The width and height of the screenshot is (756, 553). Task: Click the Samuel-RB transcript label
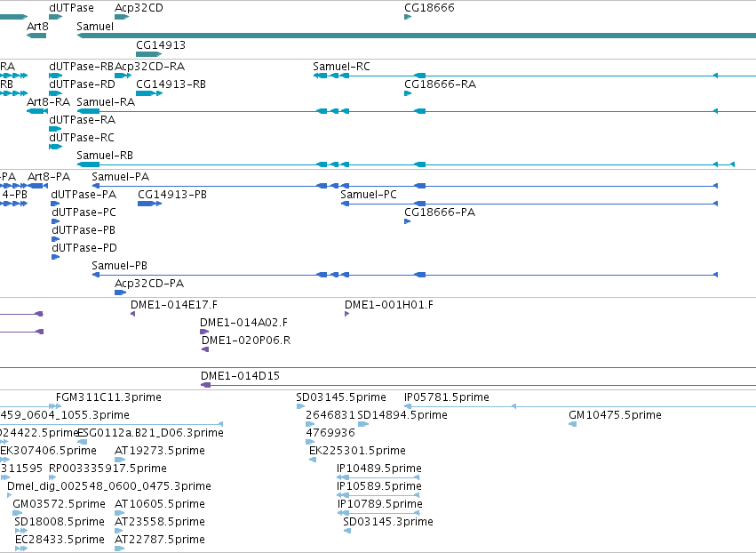pos(105,156)
